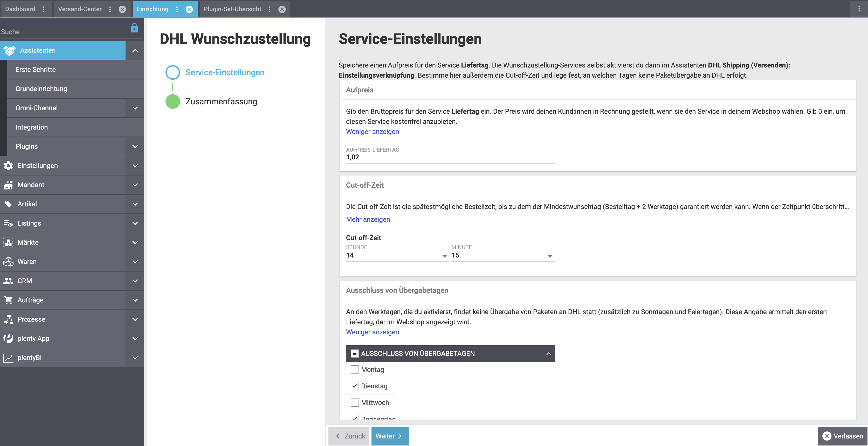Expand the Einstellungen menu chevron
868x446 pixels.
click(135, 166)
